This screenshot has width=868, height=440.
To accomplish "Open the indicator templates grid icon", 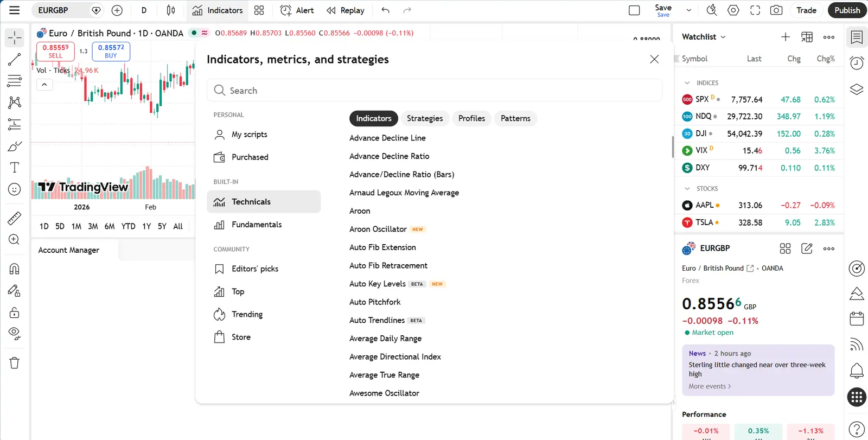I will 259,10.
